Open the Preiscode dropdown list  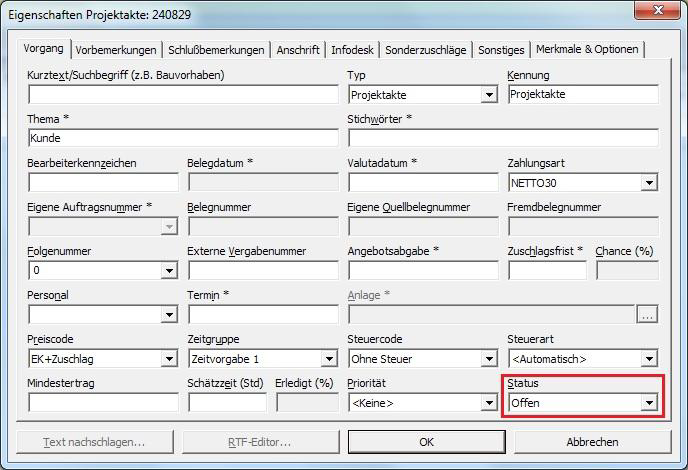169,359
